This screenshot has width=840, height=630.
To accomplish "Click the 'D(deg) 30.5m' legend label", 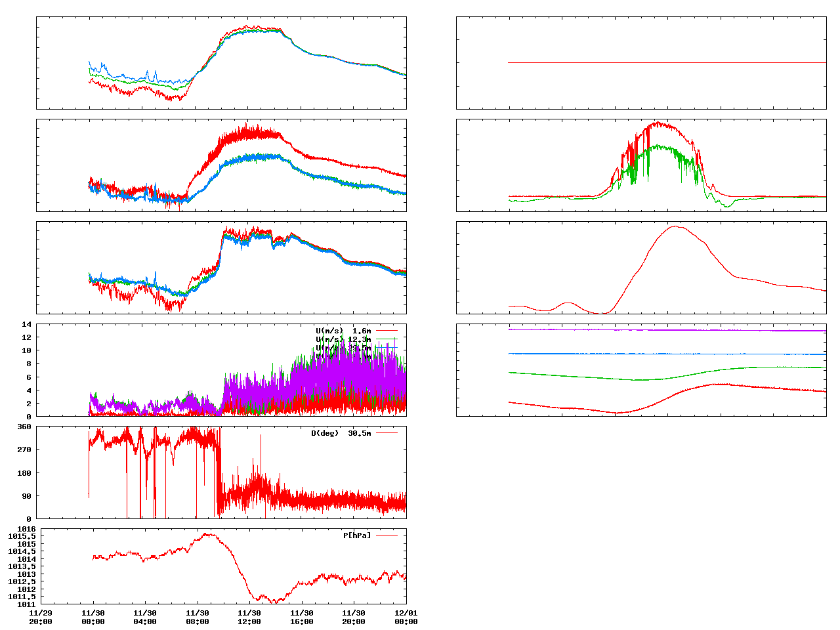I will click(341, 433).
